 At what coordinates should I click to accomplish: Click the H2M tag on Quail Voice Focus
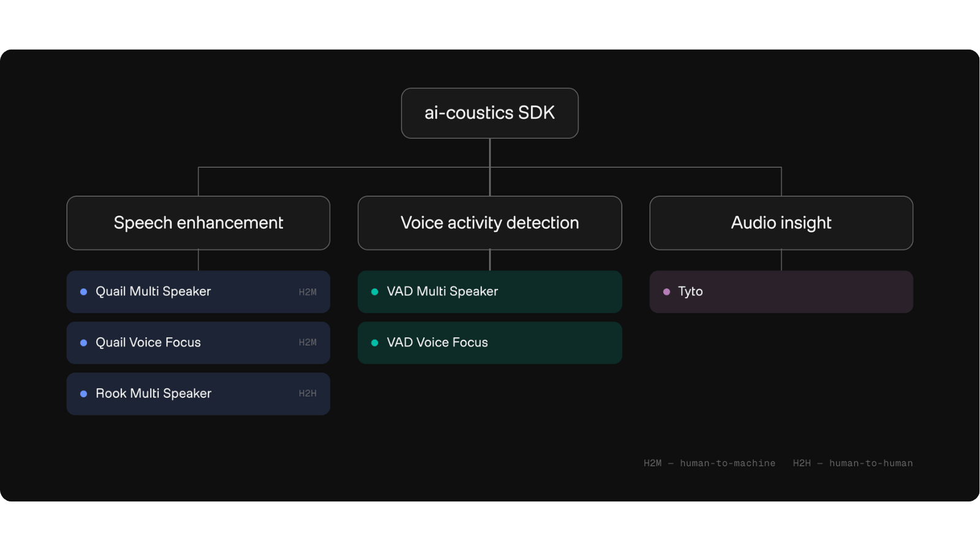(x=307, y=343)
